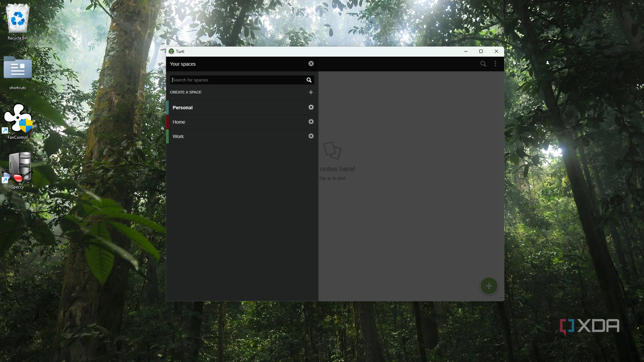
Task: Launch the FanControl desktop shortcut
Action: (x=18, y=119)
